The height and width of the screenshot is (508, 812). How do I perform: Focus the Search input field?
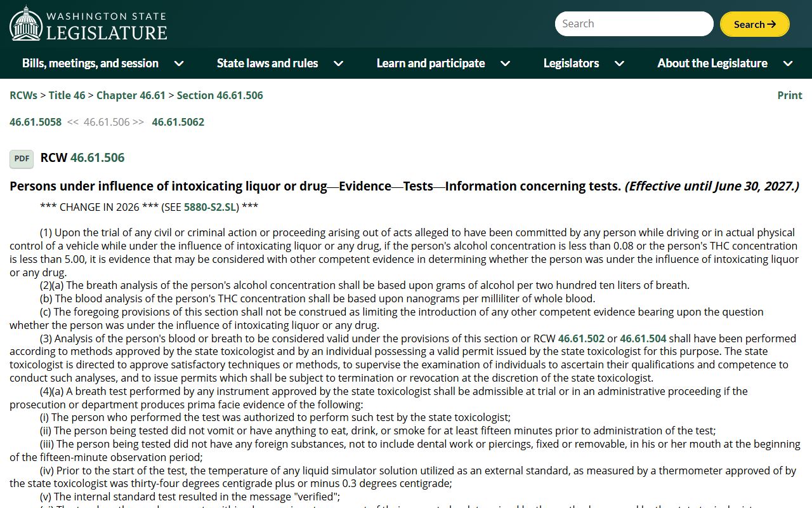(634, 24)
